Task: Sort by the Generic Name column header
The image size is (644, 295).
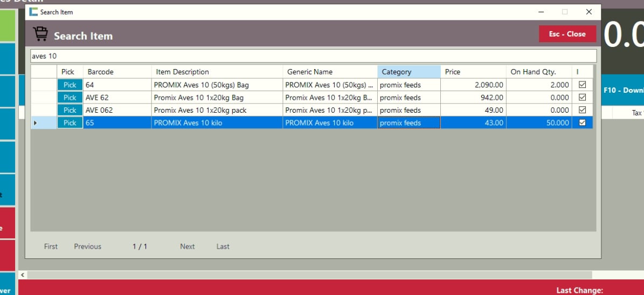Action: (330, 72)
